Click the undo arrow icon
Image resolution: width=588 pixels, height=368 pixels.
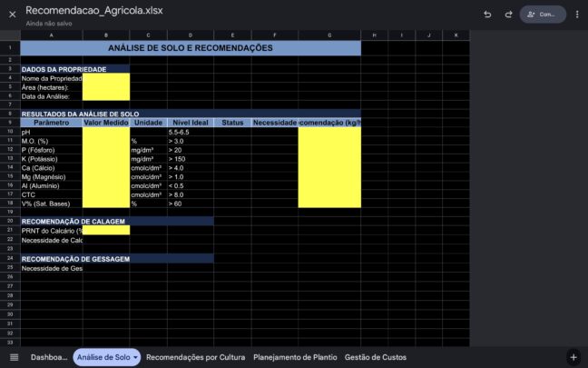[x=487, y=15]
